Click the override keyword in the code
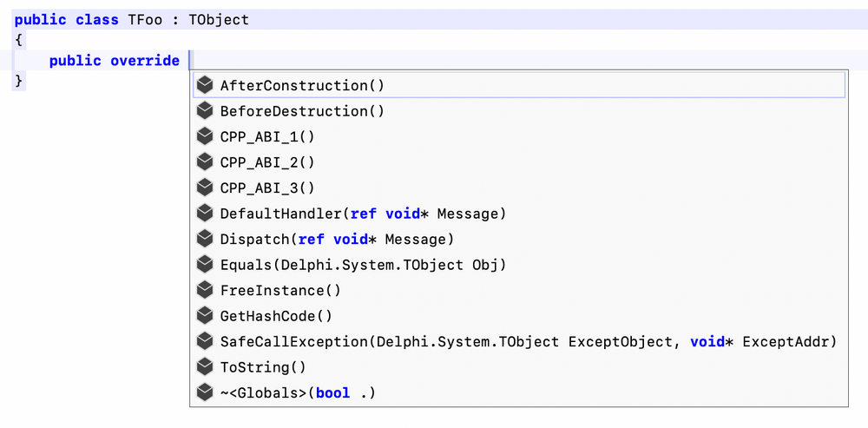The image size is (868, 428). [145, 61]
